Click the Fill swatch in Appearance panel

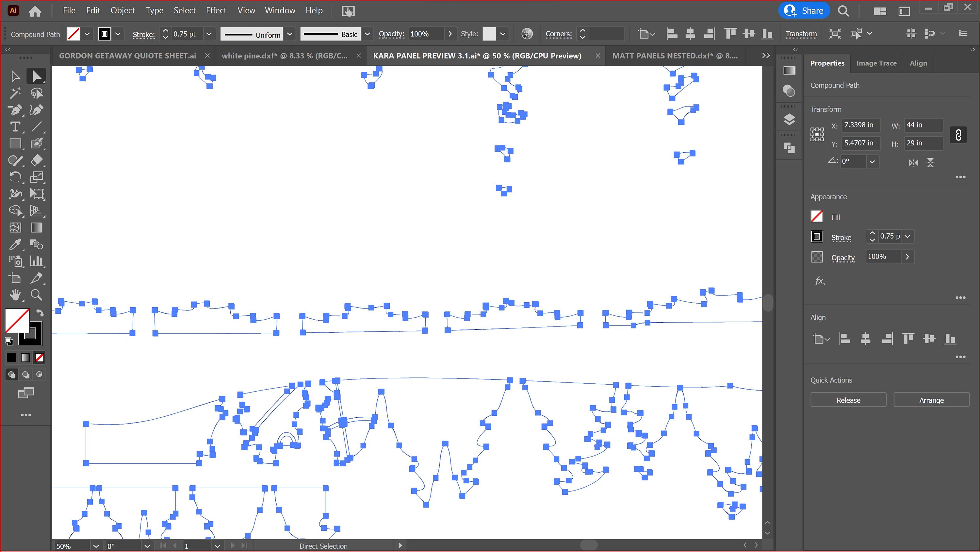tap(817, 216)
